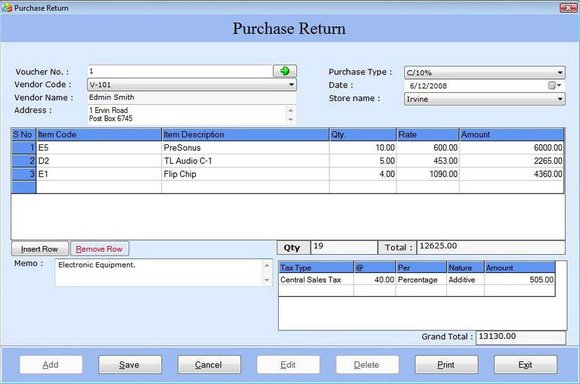The width and height of the screenshot is (580, 384).
Task: Click the memo box down scroll arrow
Action: click(x=267, y=280)
